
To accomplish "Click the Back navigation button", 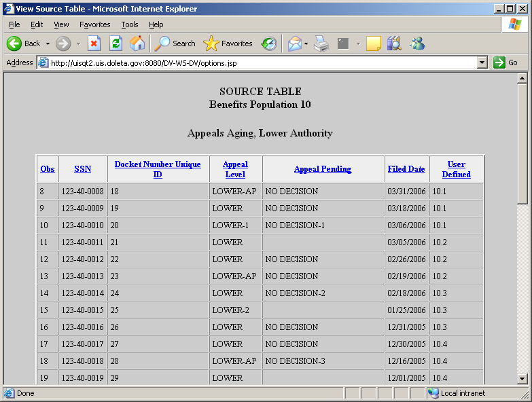I will point(24,43).
